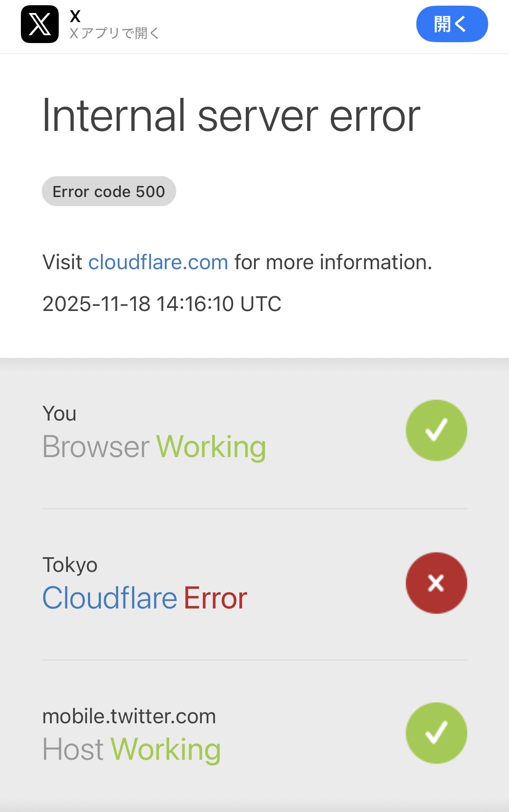This screenshot has height=812, width=509.
Task: Tap the Error code 500 badge
Action: tap(109, 191)
